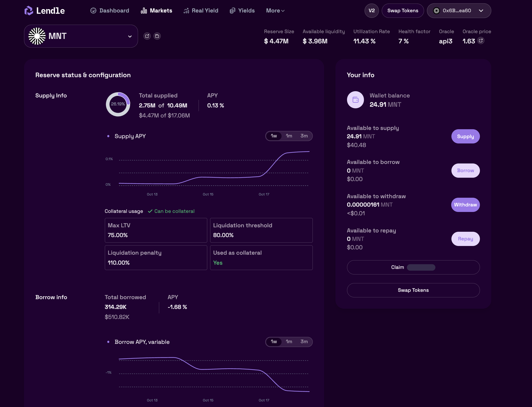
Task: Click the Yields coins icon
Action: 232,10
